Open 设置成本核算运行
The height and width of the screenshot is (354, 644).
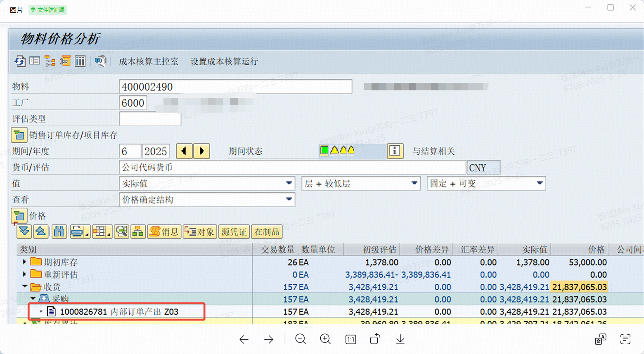[224, 61]
